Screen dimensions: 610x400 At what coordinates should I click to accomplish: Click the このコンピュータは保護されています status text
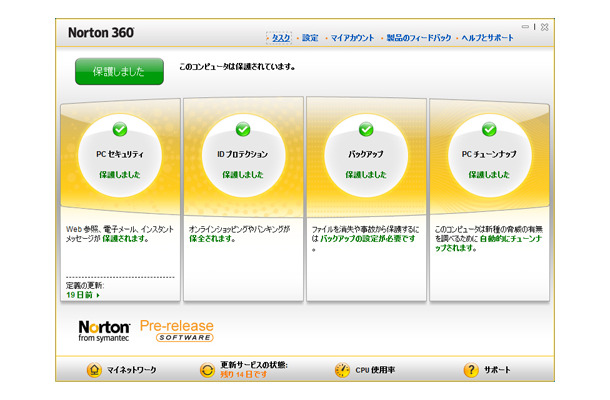click(237, 67)
